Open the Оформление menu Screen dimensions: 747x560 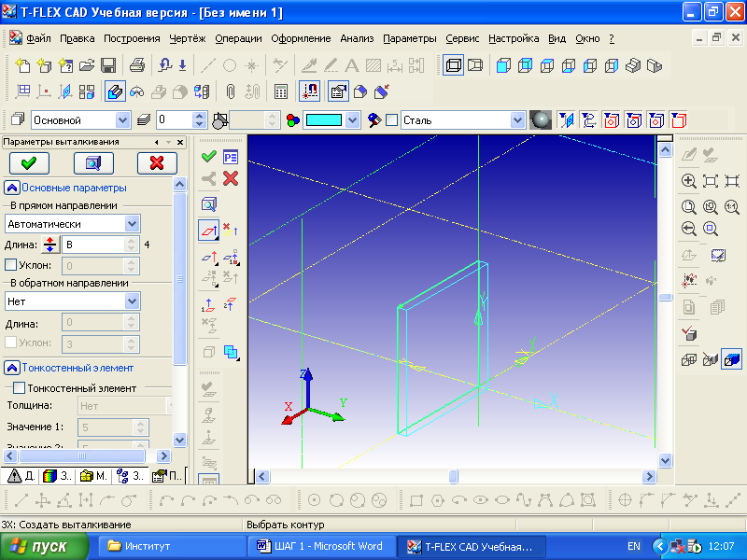pos(301,38)
